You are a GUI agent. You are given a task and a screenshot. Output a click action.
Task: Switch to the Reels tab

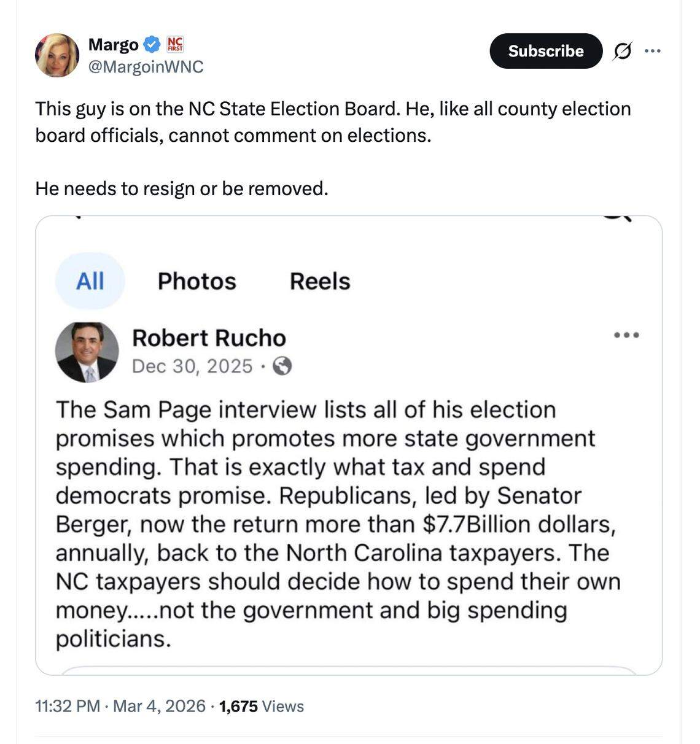319,281
